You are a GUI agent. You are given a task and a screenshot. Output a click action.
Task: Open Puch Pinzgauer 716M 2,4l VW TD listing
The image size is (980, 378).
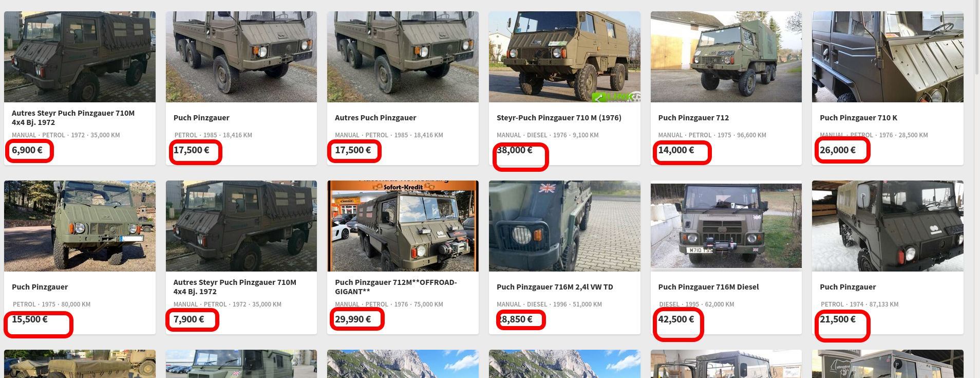[x=555, y=287]
